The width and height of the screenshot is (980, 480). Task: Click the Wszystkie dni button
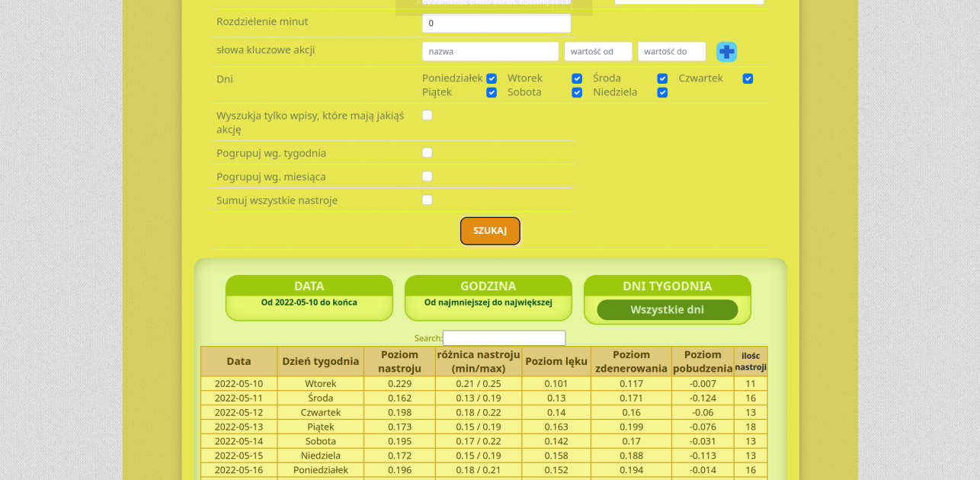pyautogui.click(x=667, y=310)
